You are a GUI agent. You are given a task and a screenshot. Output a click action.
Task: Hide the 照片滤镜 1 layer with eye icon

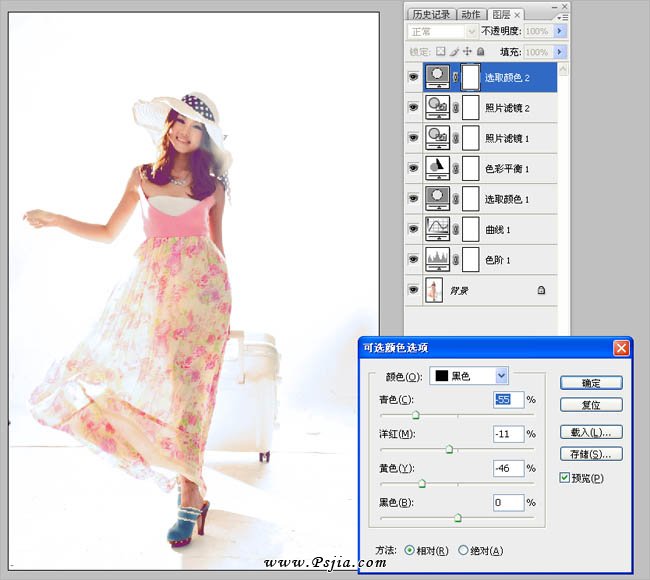click(x=413, y=138)
